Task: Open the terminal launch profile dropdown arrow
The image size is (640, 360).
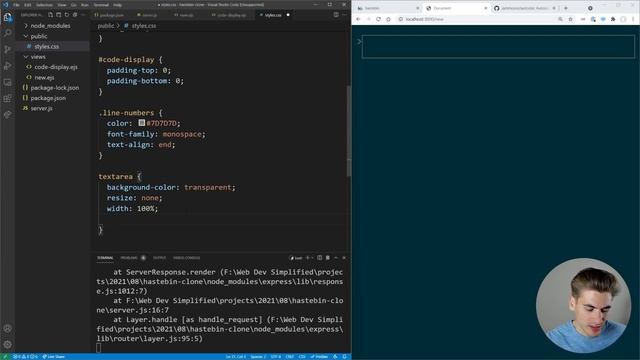Action: 312,258
